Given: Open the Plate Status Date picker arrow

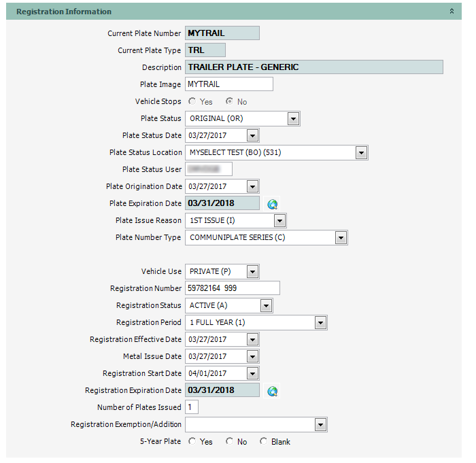Looking at the screenshot, I should point(252,136).
